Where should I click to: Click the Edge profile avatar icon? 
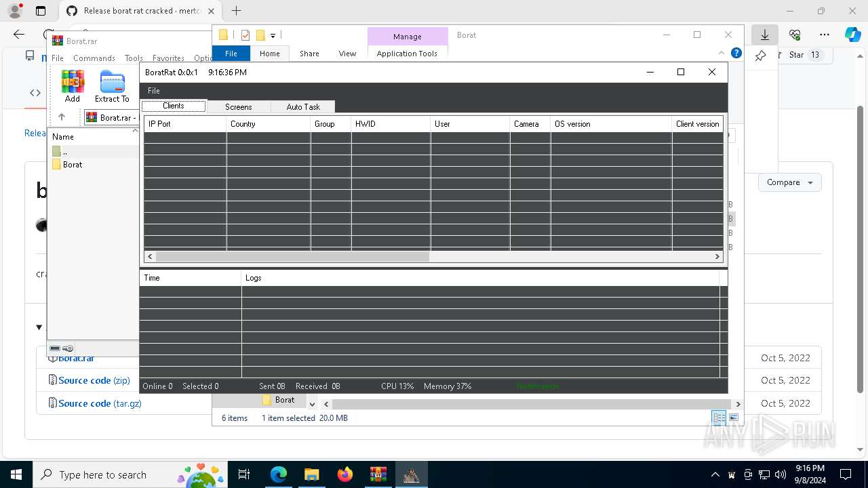[x=15, y=11]
